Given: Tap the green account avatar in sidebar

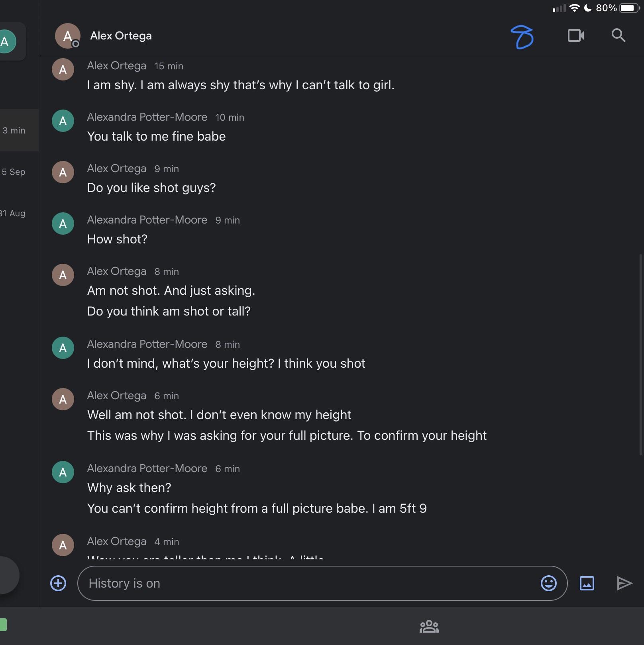Looking at the screenshot, I should 6,41.
